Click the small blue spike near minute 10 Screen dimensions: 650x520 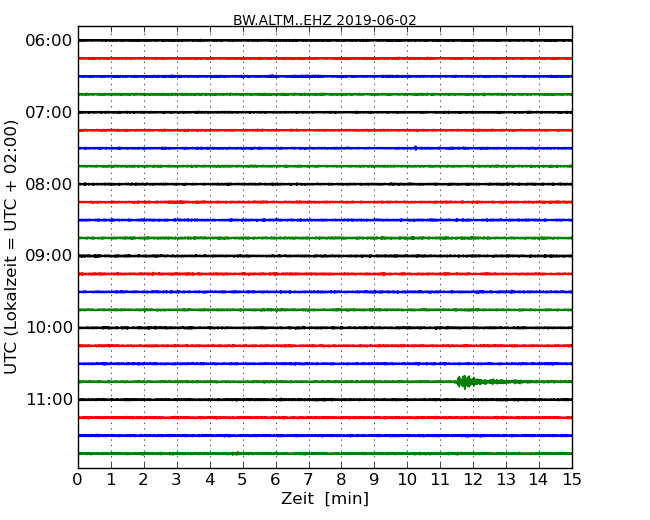[416, 148]
